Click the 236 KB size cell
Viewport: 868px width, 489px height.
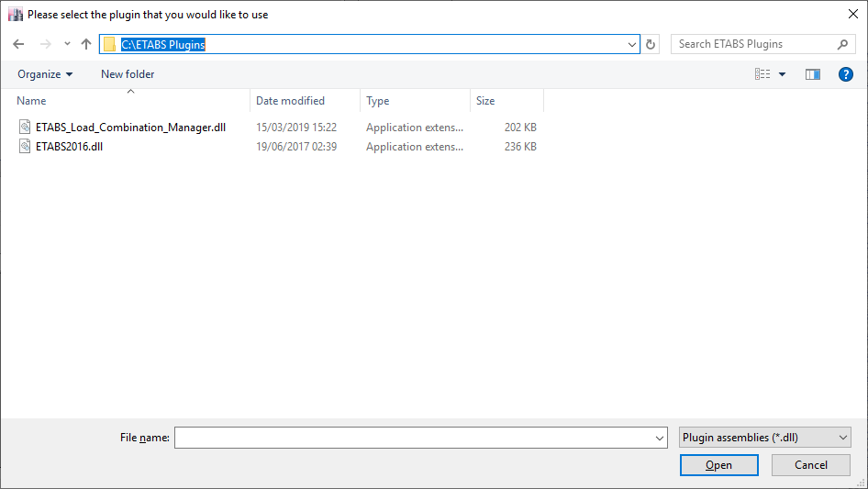[520, 147]
